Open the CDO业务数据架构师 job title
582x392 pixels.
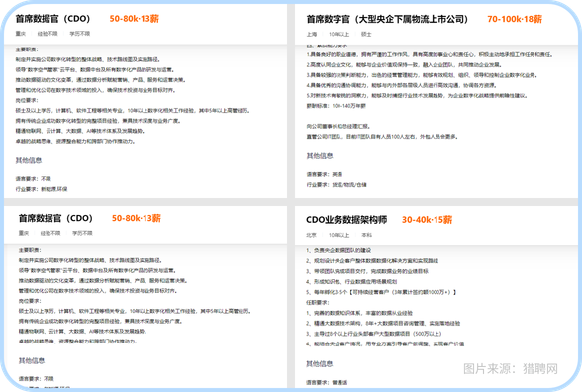[x=346, y=220]
